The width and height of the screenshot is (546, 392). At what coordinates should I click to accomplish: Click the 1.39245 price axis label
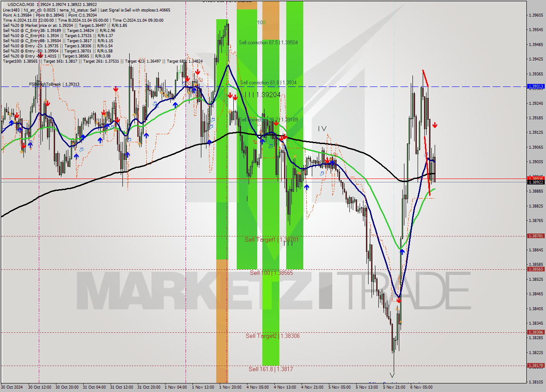pyautogui.click(x=536, y=103)
